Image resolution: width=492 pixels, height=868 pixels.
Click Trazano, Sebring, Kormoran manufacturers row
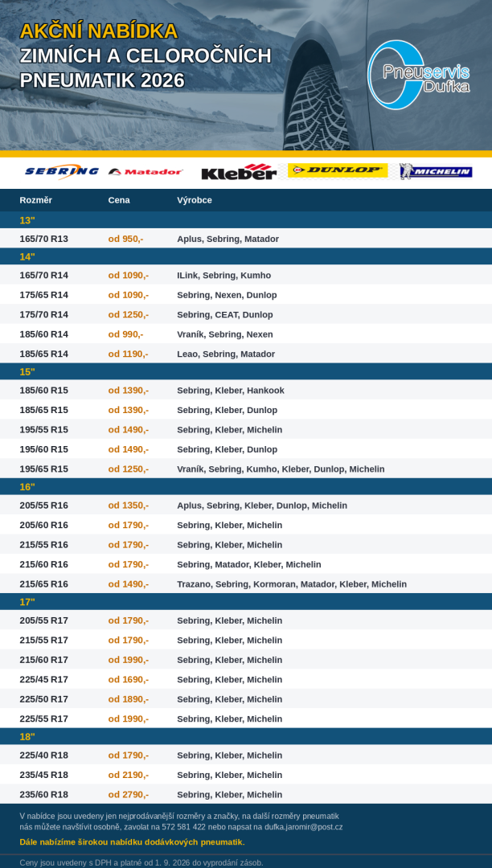pos(292,584)
